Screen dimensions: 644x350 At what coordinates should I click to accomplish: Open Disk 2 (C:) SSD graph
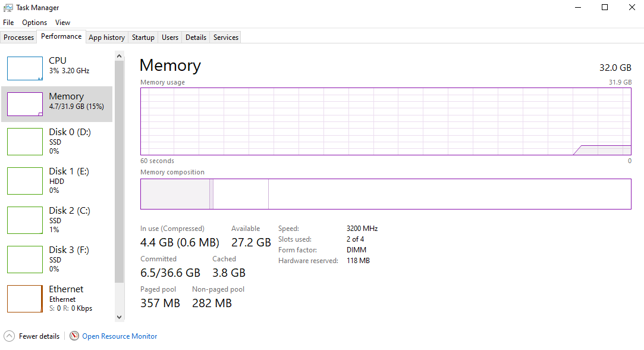point(25,220)
